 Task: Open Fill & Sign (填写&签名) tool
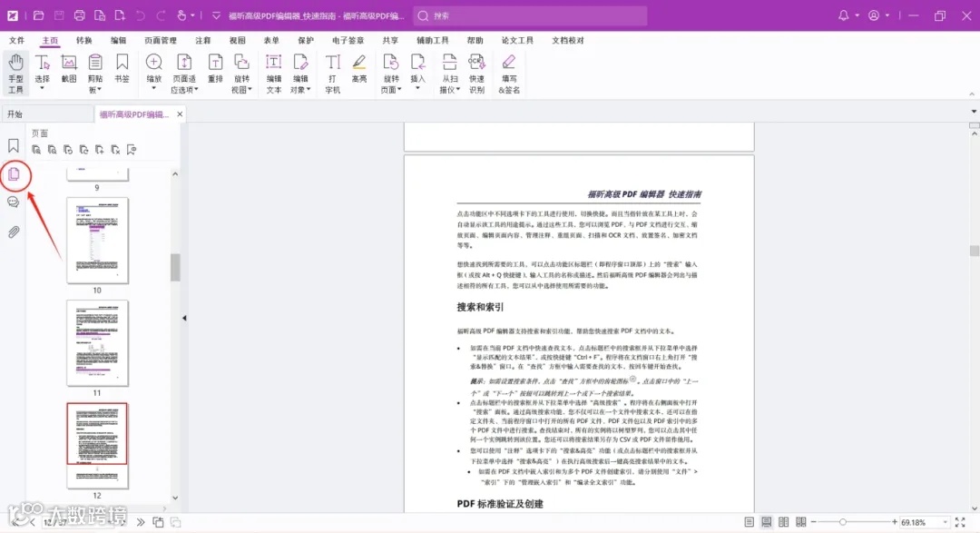click(x=509, y=74)
